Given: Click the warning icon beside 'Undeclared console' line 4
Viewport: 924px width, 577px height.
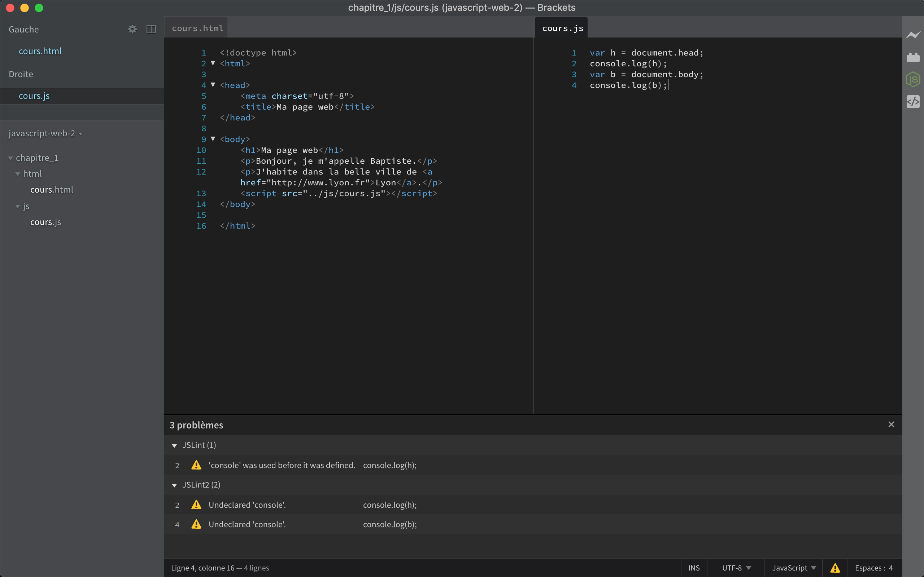Looking at the screenshot, I should 196,524.
